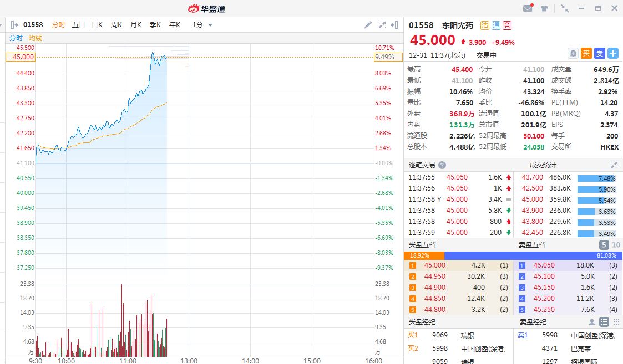The width and height of the screenshot is (623, 364).
Task: Open the mail inbox icon
Action: tap(528, 8)
